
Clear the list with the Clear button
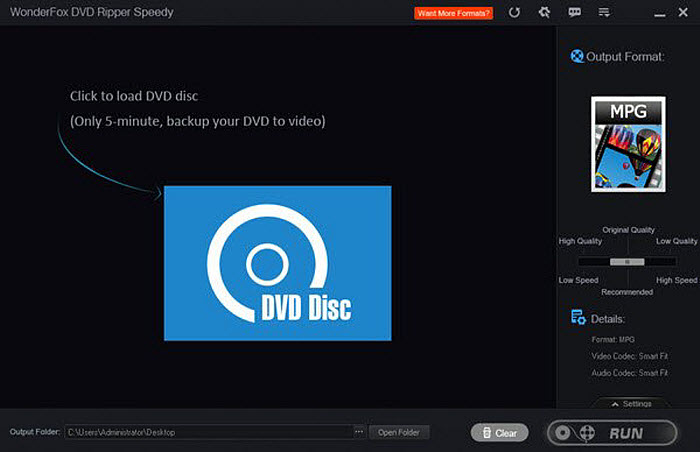point(500,433)
